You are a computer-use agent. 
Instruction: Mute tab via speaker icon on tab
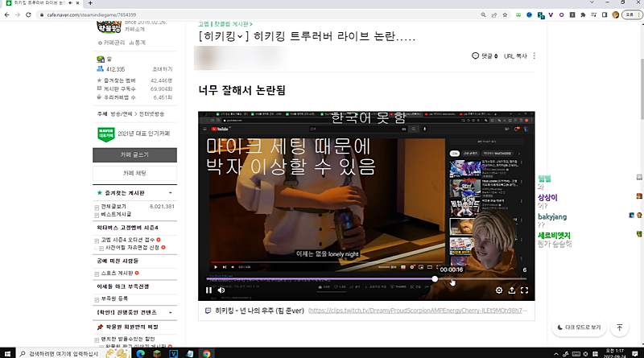(x=70, y=3)
